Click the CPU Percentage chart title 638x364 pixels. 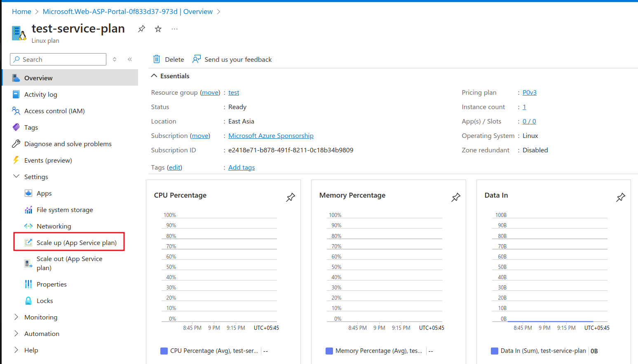[x=180, y=195]
